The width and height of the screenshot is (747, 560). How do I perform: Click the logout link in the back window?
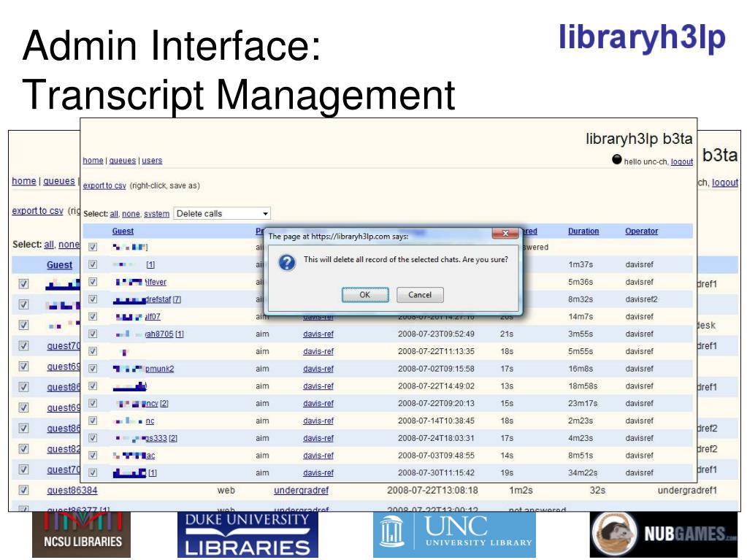coord(725,183)
